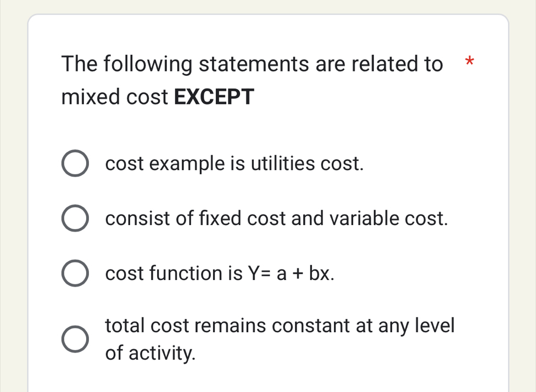Click the label text 'cost function is Y= a + bx.'
Image resolution: width=536 pixels, height=392 pixels.
point(220,273)
